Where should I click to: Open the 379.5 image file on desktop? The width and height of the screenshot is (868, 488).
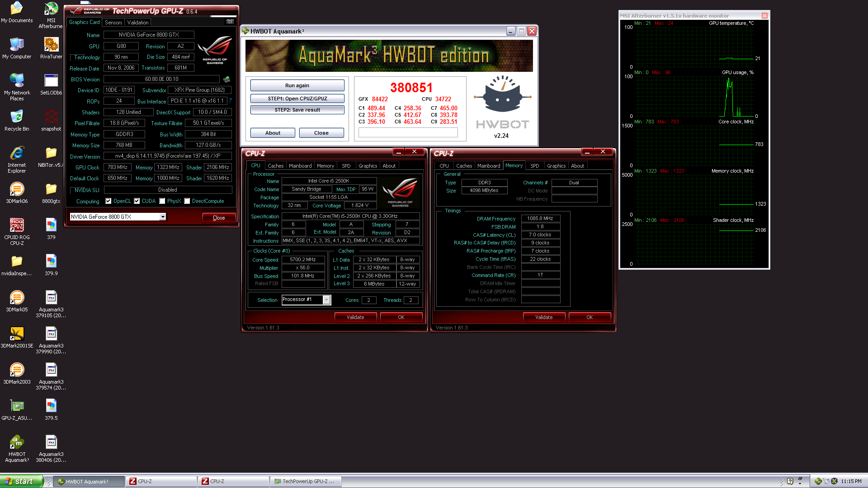(51, 410)
